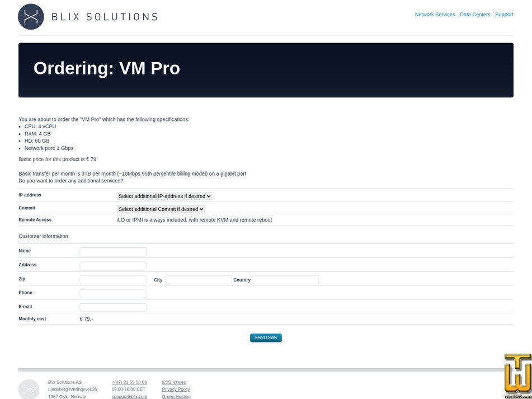532x399 pixels.
Task: Click the +(47) 21 55 56 66 phone link
Action: click(x=129, y=382)
